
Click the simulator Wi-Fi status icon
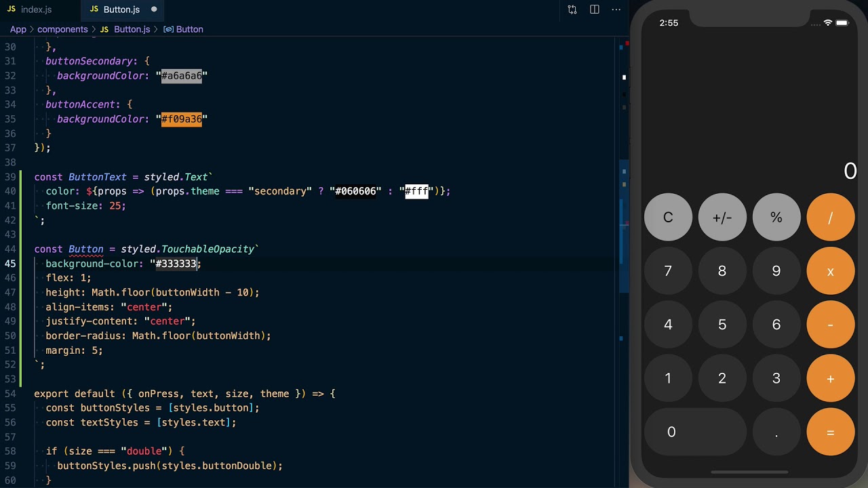coord(827,23)
